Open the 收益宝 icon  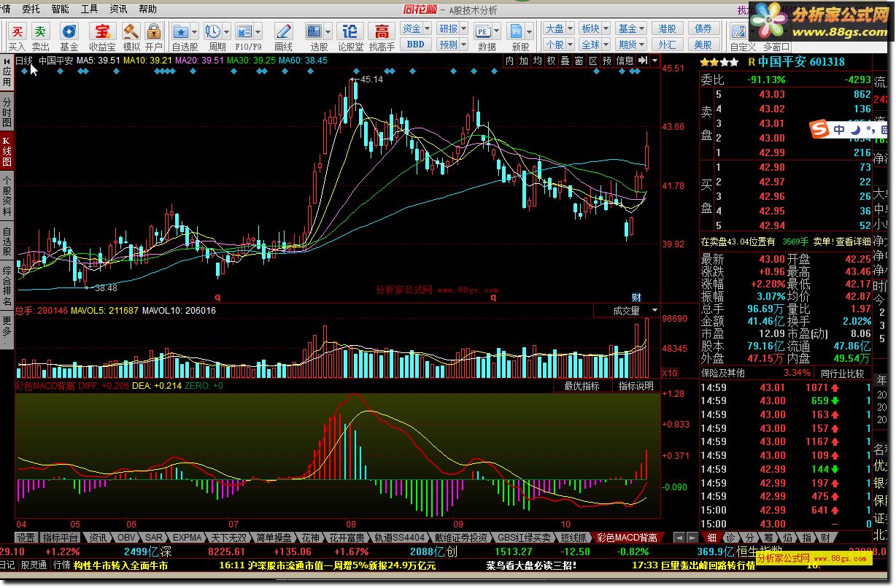click(x=102, y=31)
